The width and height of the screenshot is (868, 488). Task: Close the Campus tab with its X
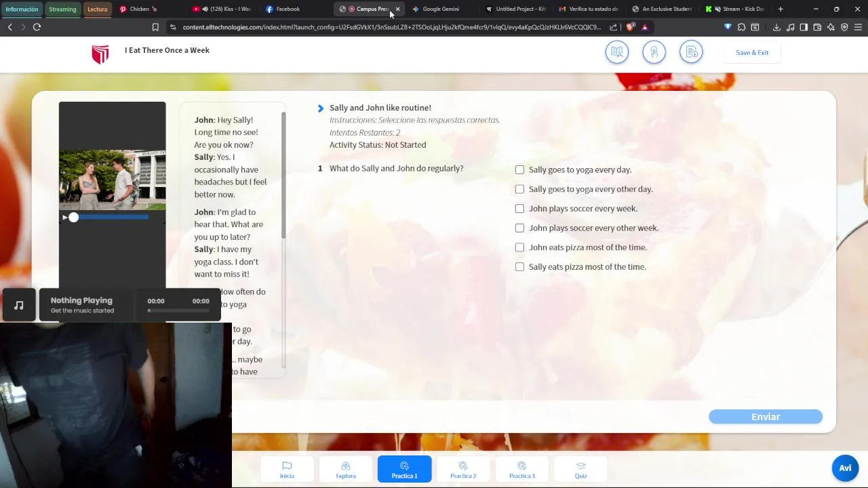(397, 9)
